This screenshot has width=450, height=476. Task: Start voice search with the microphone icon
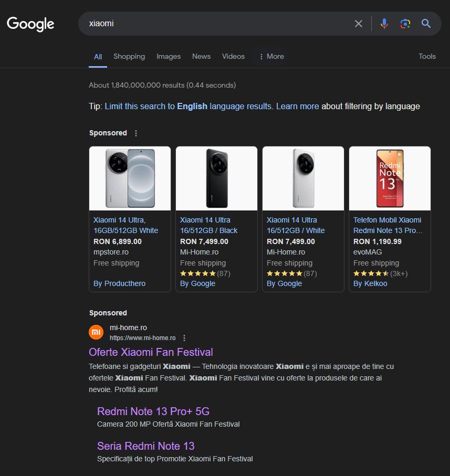click(x=384, y=24)
